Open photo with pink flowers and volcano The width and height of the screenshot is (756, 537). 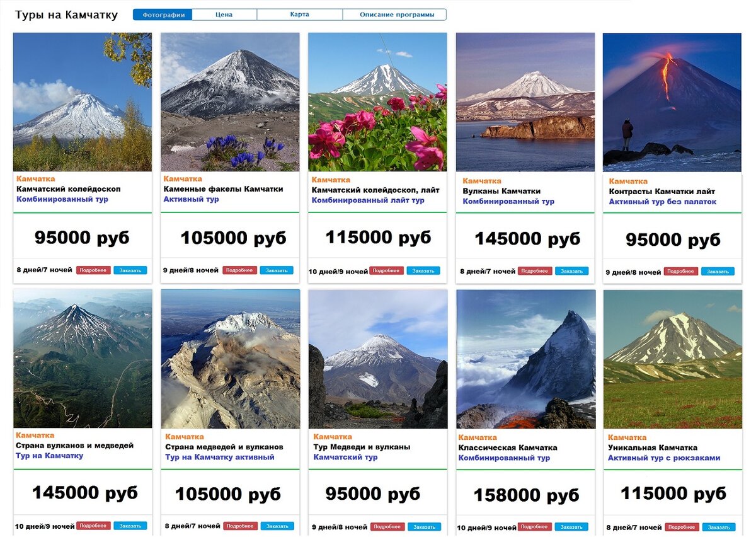pos(377,102)
